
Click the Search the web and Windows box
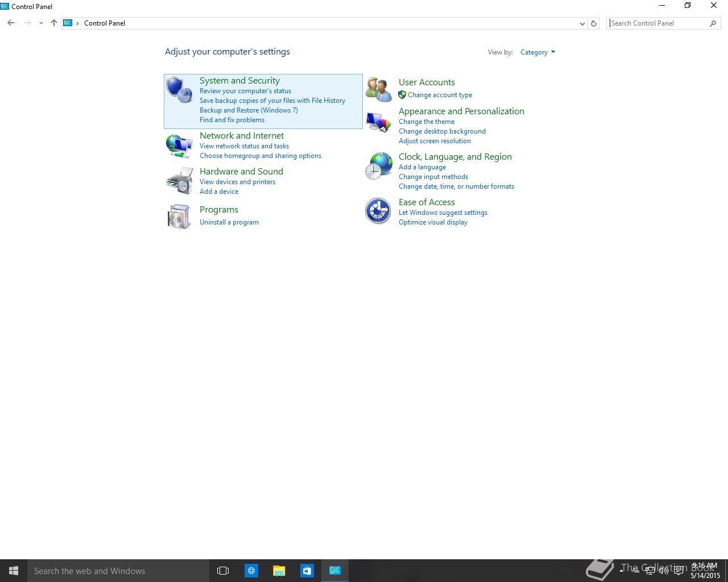118,571
